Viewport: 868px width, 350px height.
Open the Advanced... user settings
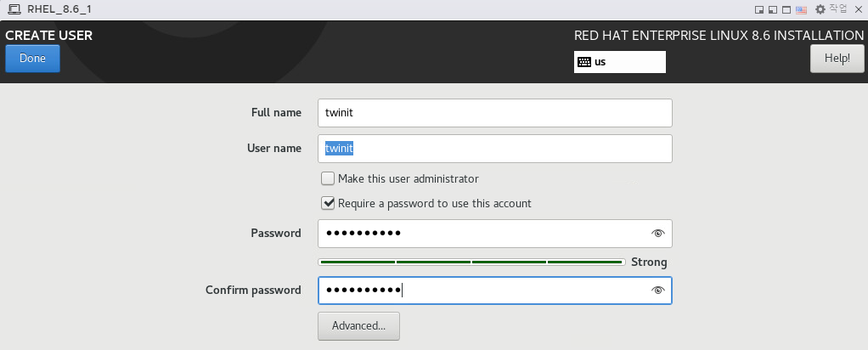358,325
